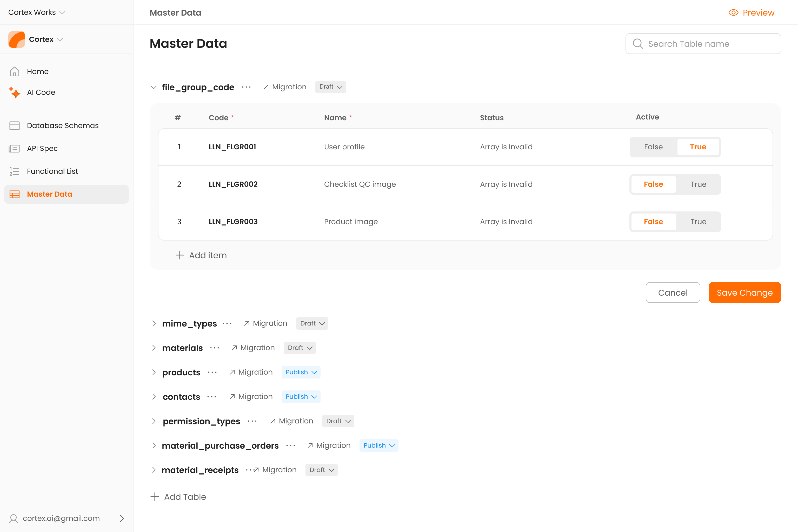
Task: Click the API Spec icon
Action: [14, 148]
